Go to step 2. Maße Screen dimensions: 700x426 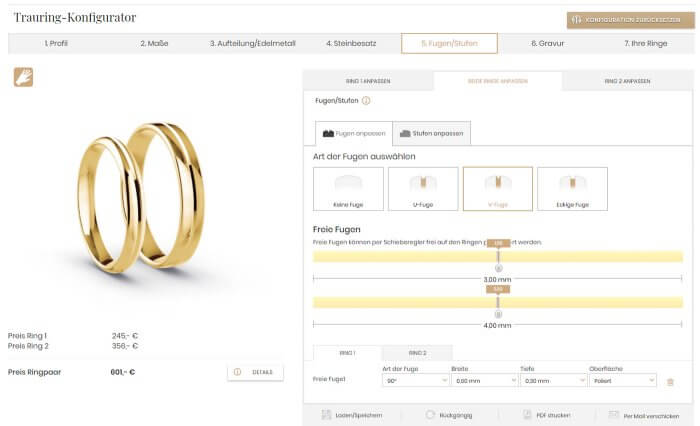pos(154,43)
